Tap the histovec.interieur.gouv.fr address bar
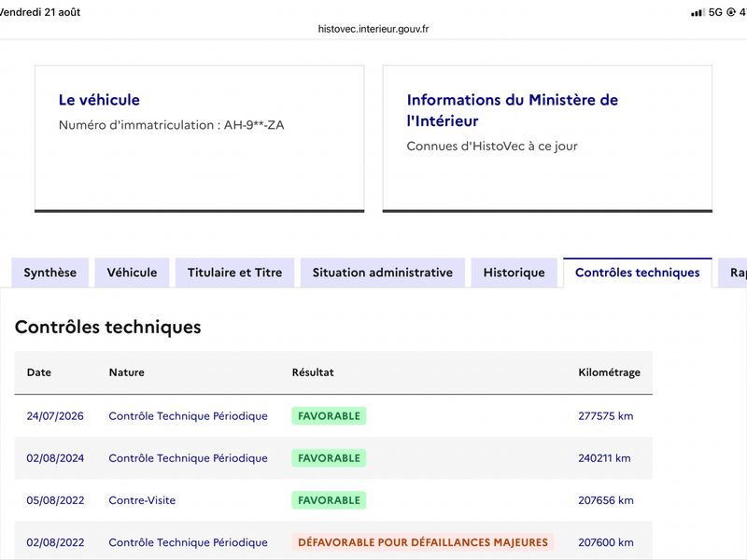 pyautogui.click(x=373, y=29)
